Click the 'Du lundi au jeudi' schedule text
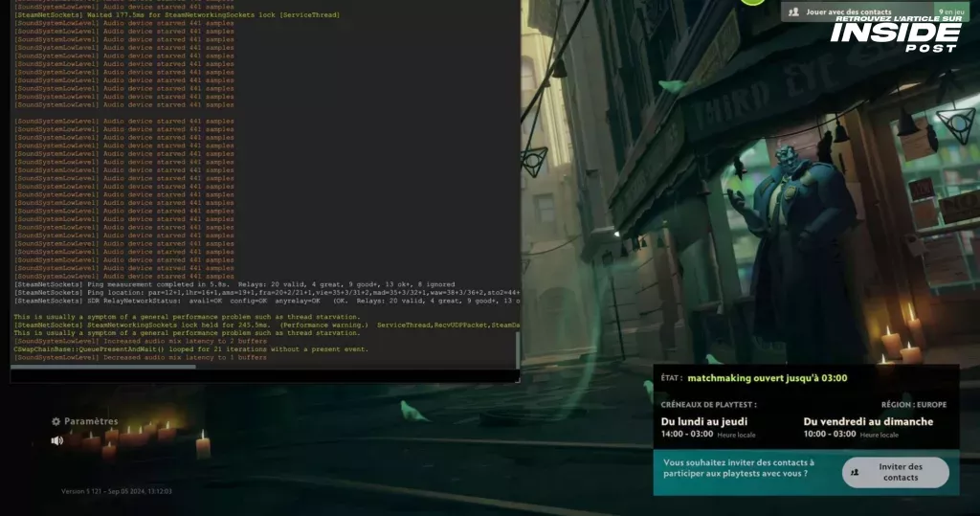980x516 pixels. [x=703, y=421]
